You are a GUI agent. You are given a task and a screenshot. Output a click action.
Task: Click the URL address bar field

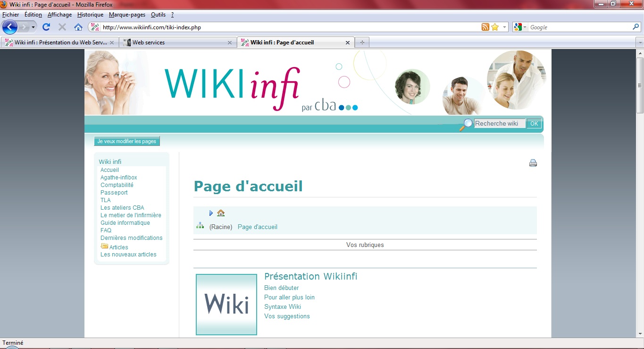tap(290, 27)
